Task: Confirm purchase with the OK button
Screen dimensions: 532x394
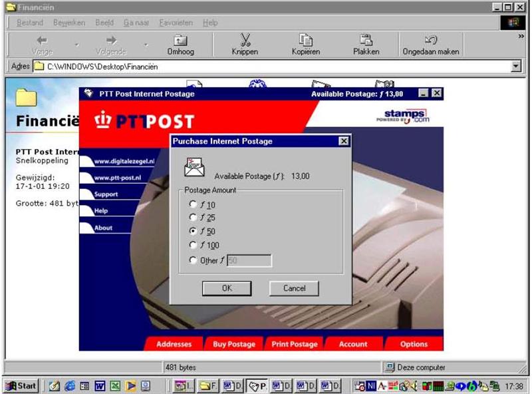Action: 227,288
